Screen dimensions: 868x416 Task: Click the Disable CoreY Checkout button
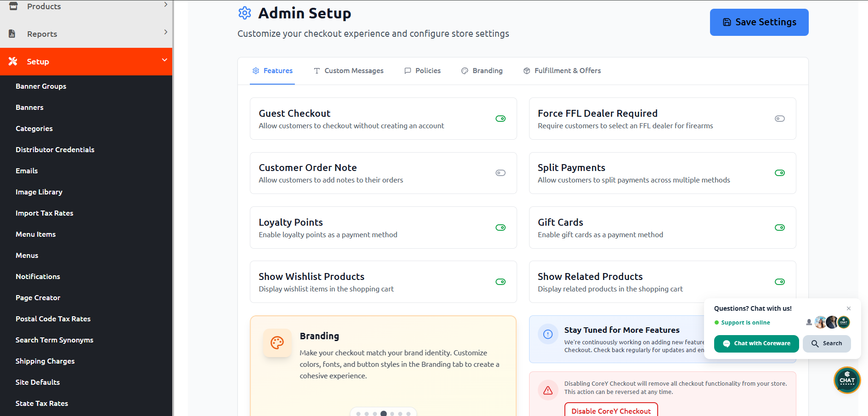click(x=611, y=410)
